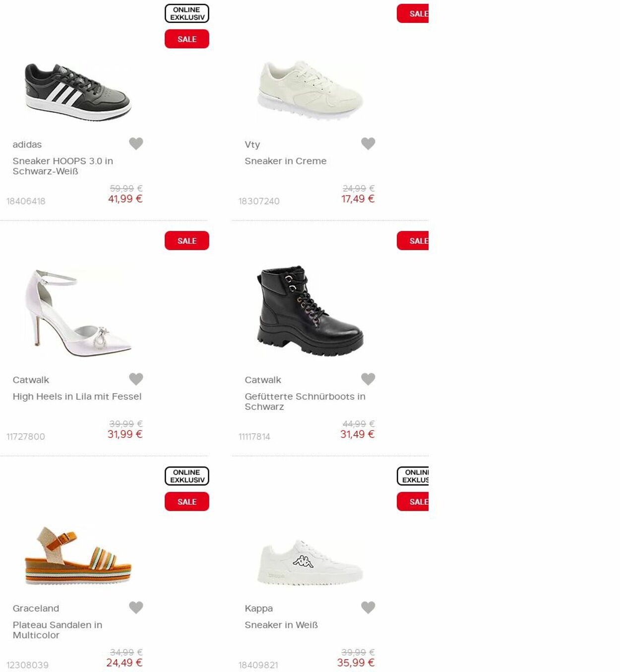The width and height of the screenshot is (620, 672).
Task: Open the adidas brand name label
Action: pyautogui.click(x=27, y=144)
